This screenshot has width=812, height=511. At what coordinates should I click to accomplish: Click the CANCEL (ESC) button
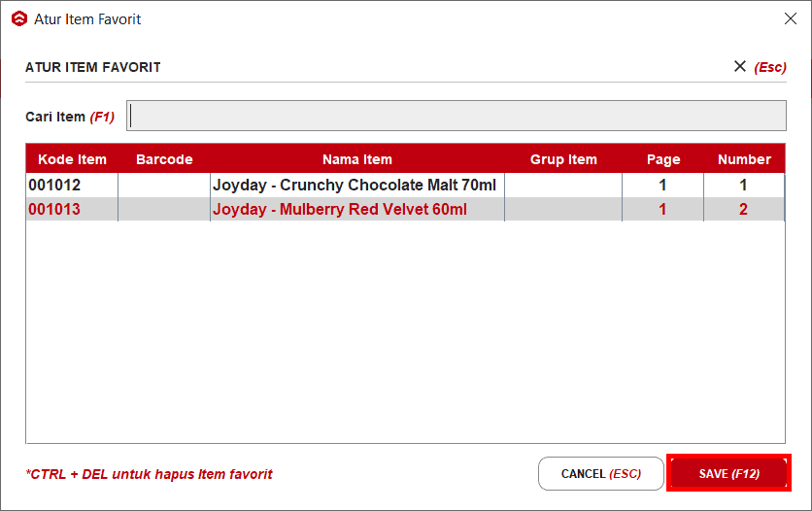click(600, 473)
